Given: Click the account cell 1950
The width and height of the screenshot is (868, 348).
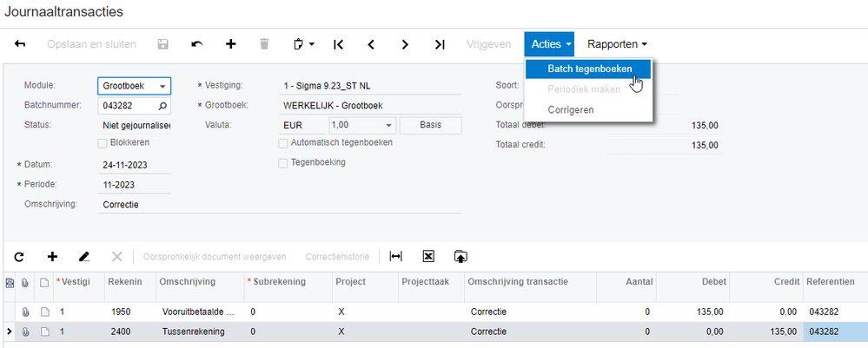Looking at the screenshot, I should (130, 312).
